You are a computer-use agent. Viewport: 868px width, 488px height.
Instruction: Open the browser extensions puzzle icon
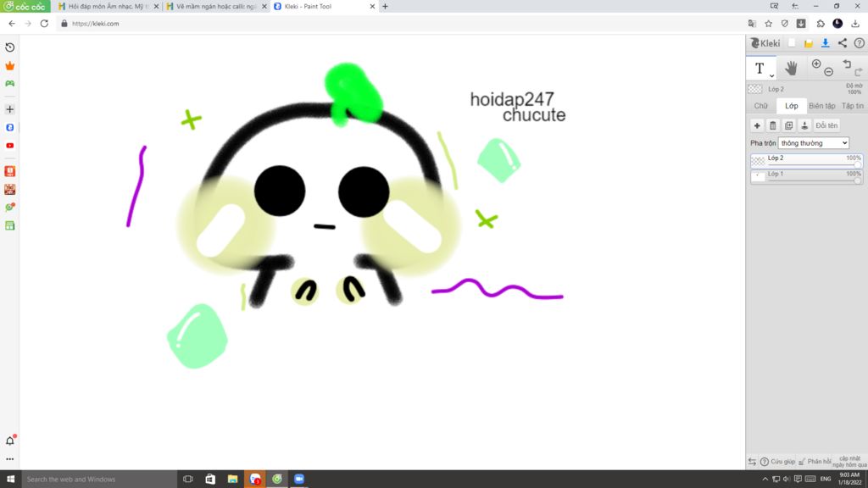[821, 24]
